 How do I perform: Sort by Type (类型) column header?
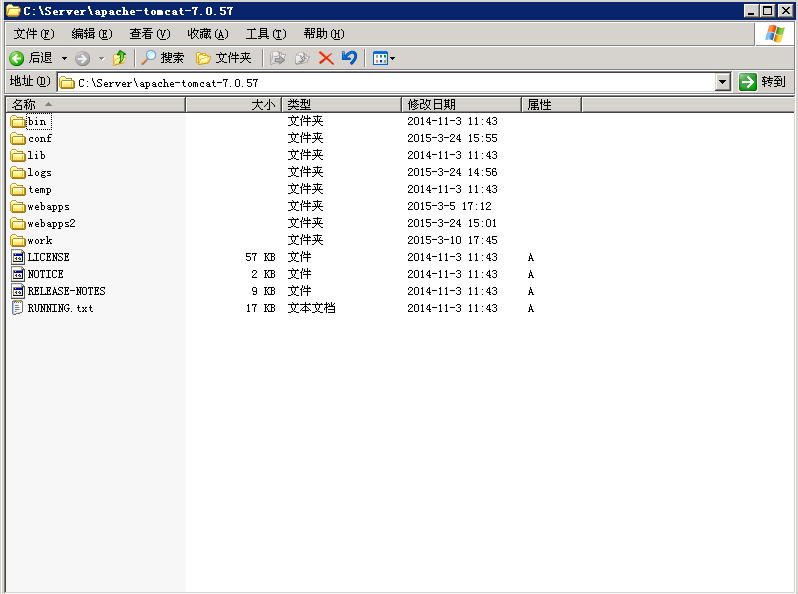point(341,104)
